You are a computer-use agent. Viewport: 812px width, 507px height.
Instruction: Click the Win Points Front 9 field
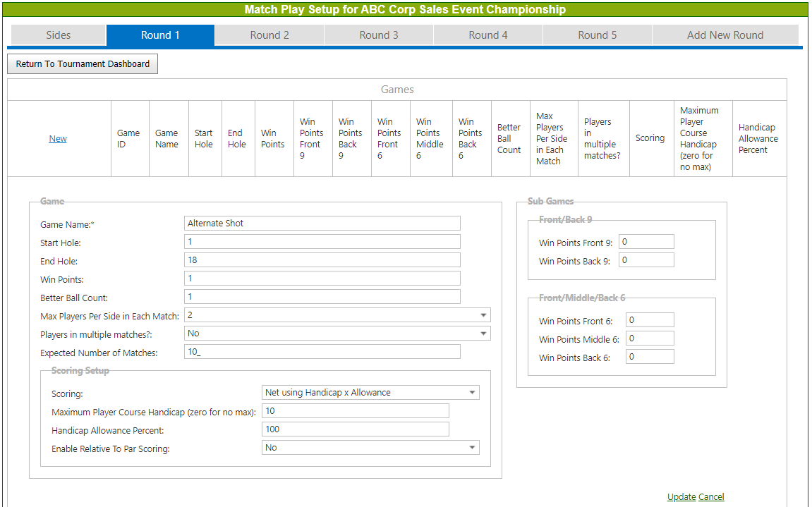pos(646,243)
